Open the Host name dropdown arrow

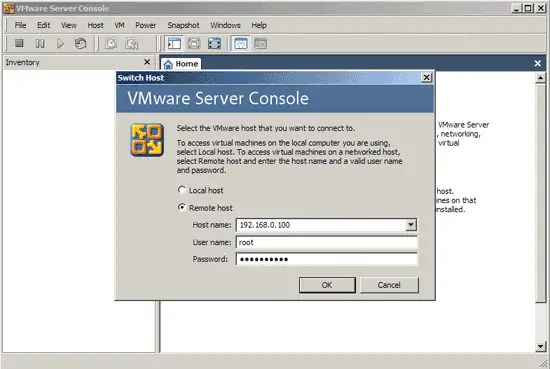pos(411,225)
